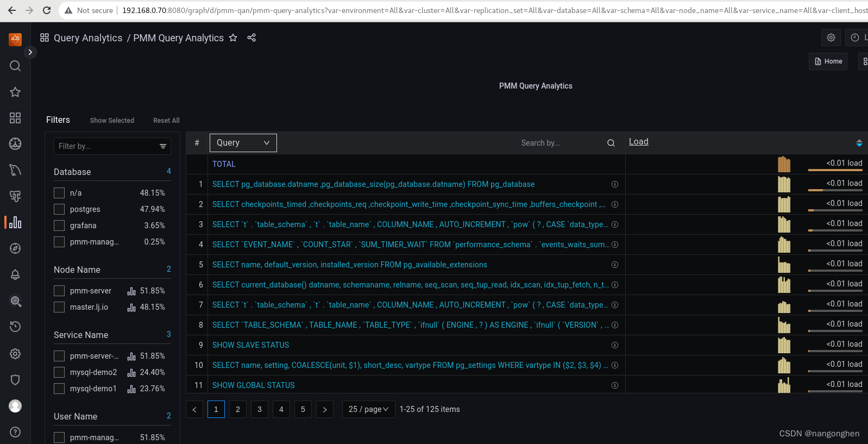The image size is (868, 444).
Task: Click Reset All filters
Action: (x=166, y=121)
